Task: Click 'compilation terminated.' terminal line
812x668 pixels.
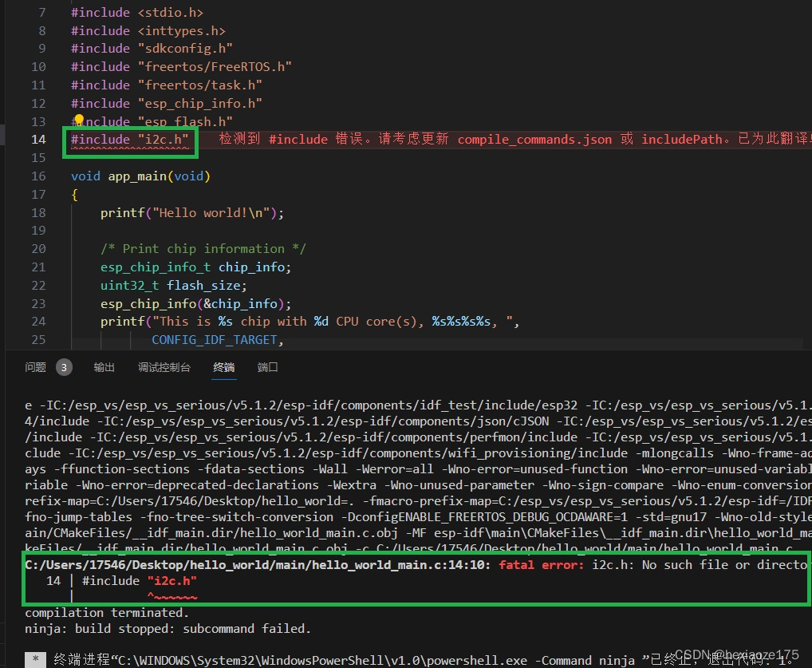Action: 107,613
